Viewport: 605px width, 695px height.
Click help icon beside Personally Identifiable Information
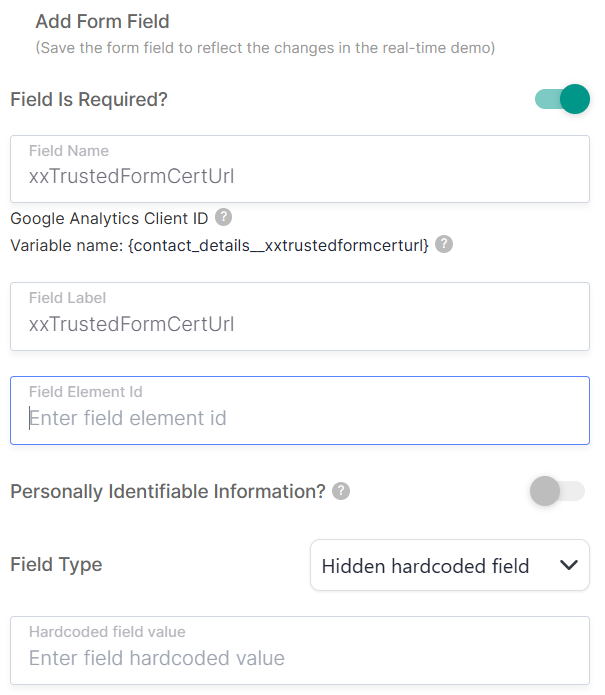click(x=341, y=491)
